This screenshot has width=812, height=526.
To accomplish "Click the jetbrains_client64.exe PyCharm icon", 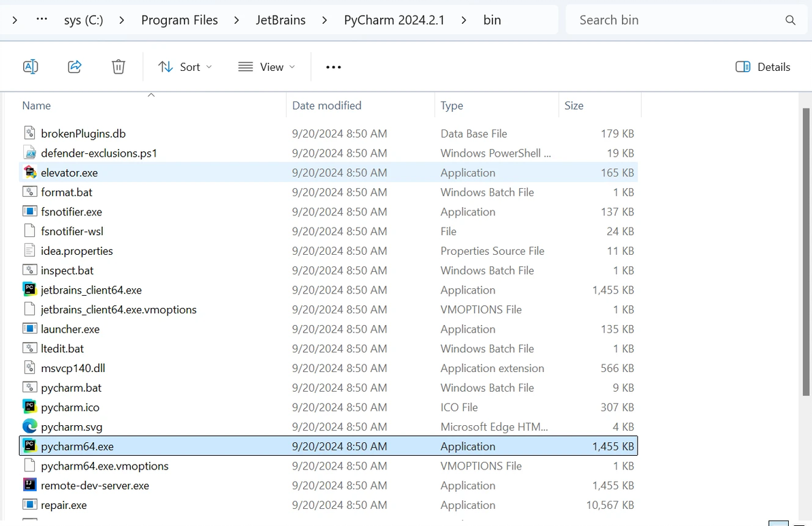I will pyautogui.click(x=29, y=290).
